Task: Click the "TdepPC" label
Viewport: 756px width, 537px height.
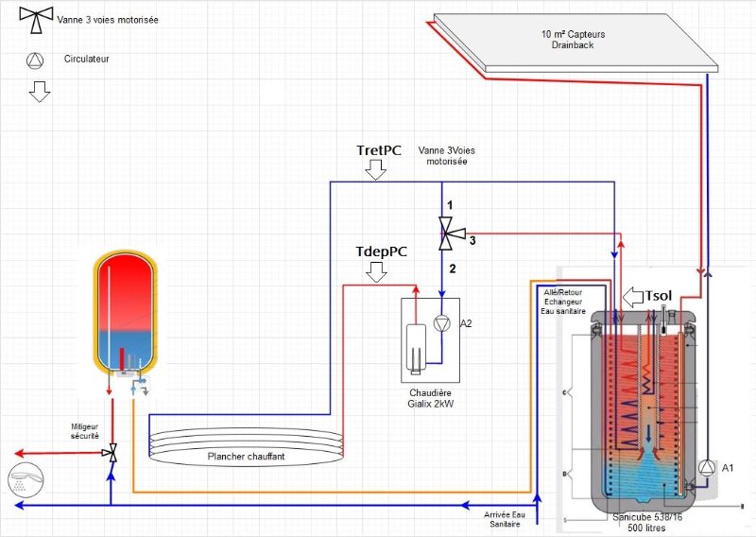Action: pos(382,251)
